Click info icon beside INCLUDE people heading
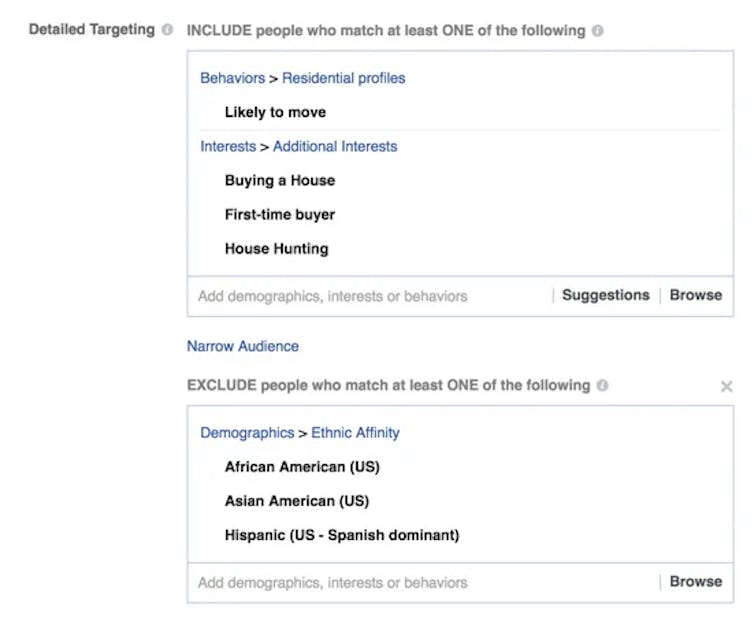The width and height of the screenshot is (754, 632). [x=597, y=31]
